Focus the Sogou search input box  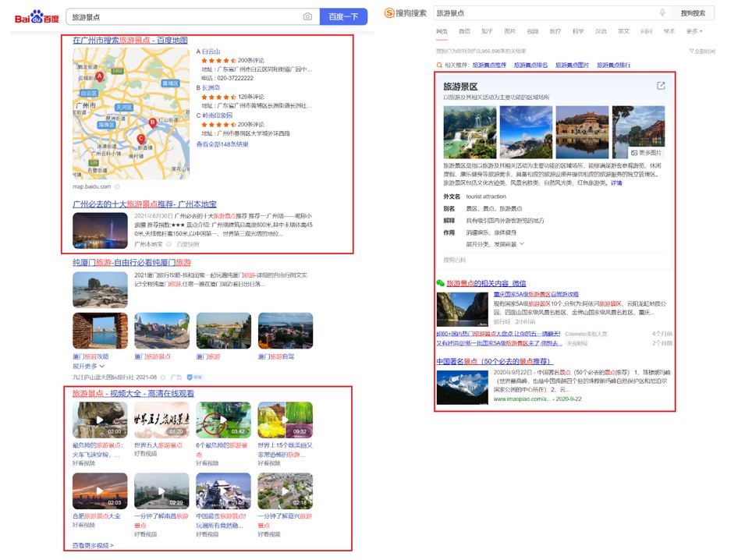[546, 13]
